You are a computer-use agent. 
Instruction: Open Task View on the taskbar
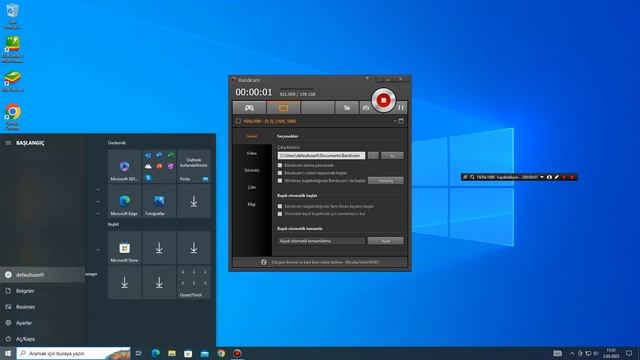pyautogui.click(x=139, y=353)
